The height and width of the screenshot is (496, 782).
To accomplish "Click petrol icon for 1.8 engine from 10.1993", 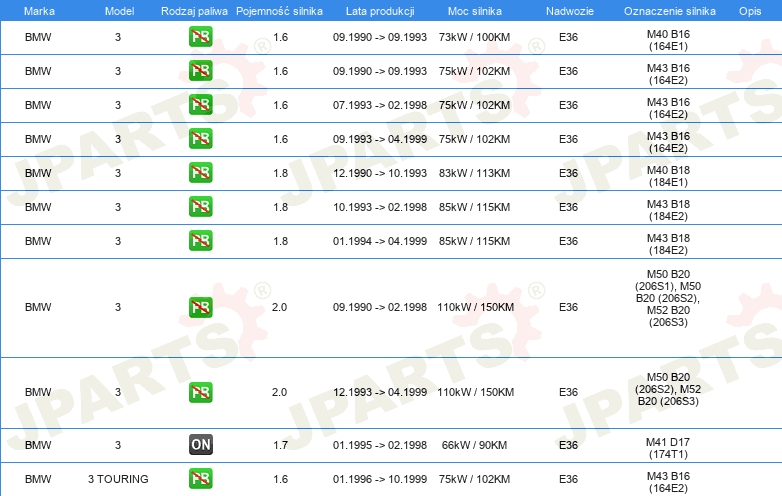I will [x=201, y=207].
